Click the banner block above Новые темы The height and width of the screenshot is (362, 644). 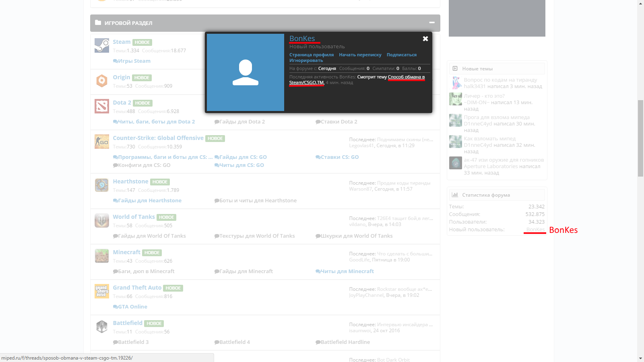[497, 18]
